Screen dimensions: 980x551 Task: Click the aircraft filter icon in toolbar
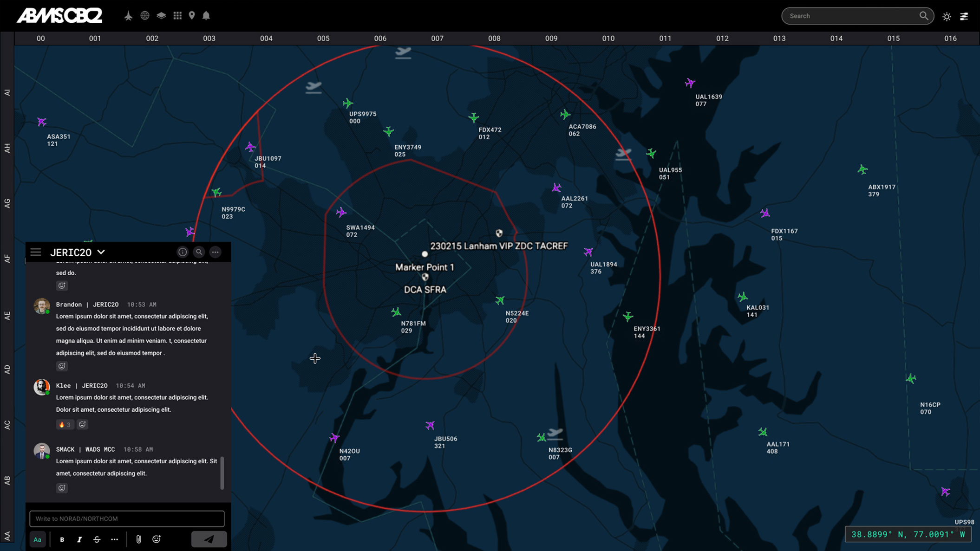(128, 15)
